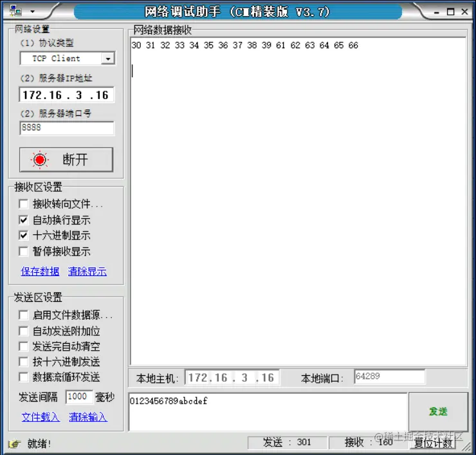
Task: Enable 自动发送附加位 checkbox
Action: 24,331
